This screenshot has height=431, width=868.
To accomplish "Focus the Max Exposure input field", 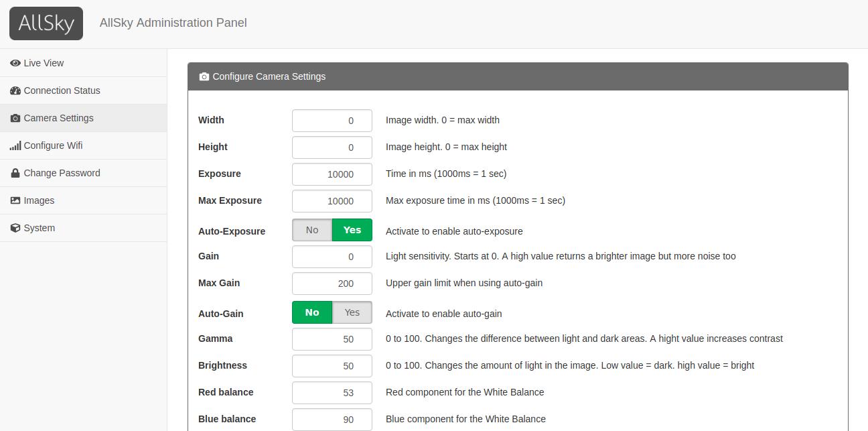I will point(332,201).
